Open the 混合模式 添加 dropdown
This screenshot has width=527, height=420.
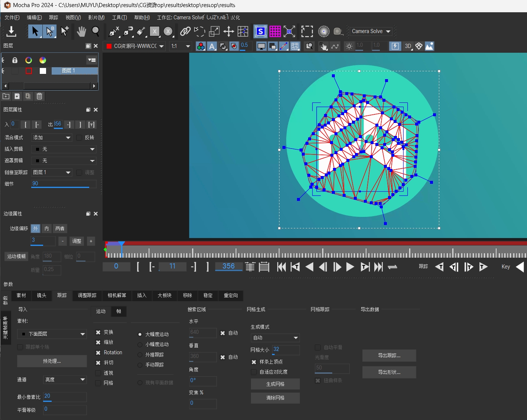point(52,138)
